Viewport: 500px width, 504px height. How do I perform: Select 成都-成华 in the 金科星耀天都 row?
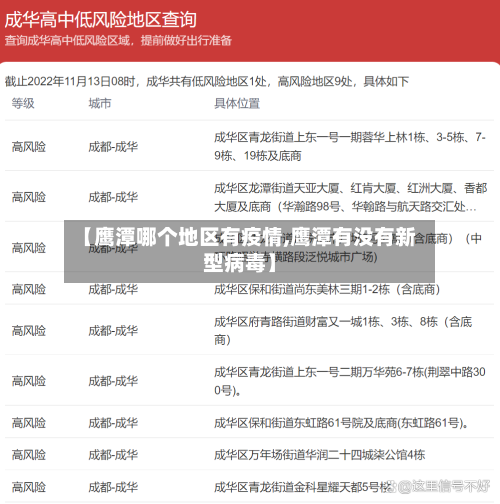tap(113, 487)
